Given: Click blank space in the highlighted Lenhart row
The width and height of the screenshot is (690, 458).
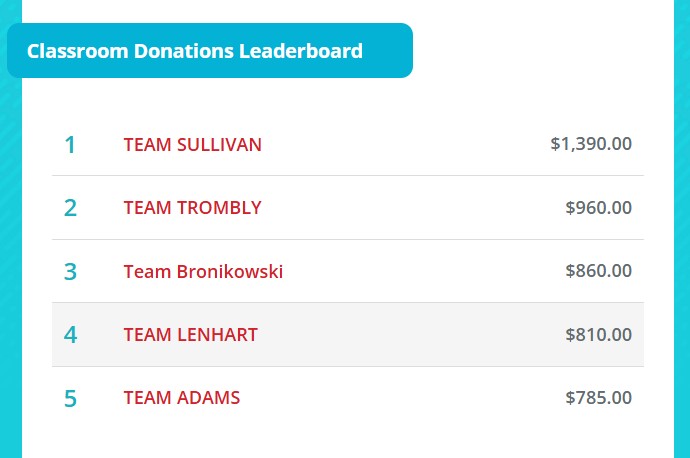Looking at the screenshot, I should coord(409,334).
